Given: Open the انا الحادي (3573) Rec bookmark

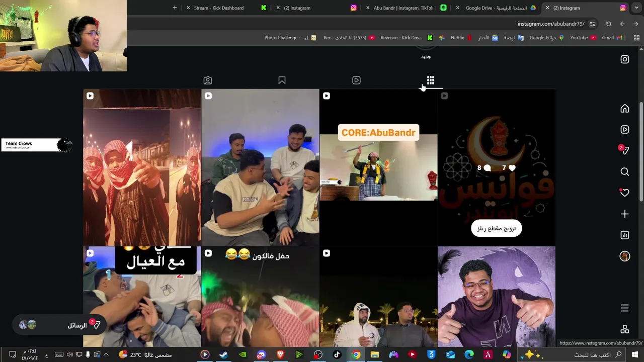Looking at the screenshot, I should tap(349, 38).
